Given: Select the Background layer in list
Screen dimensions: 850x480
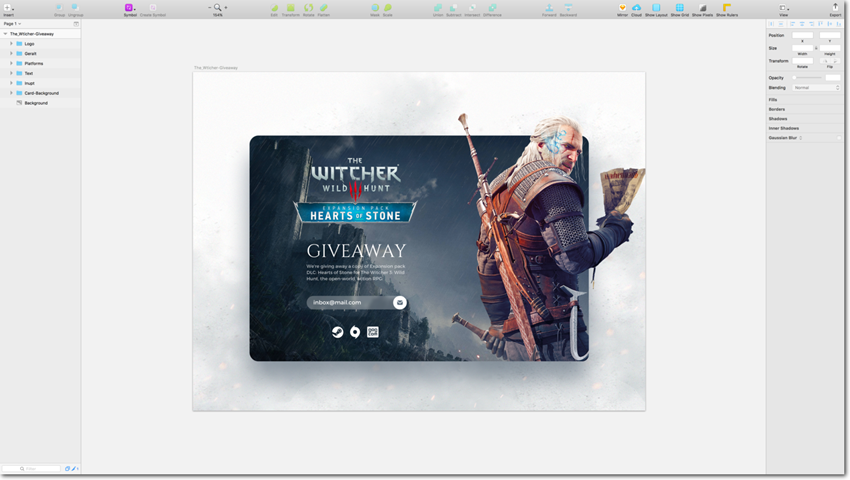Looking at the screenshot, I should coord(36,103).
